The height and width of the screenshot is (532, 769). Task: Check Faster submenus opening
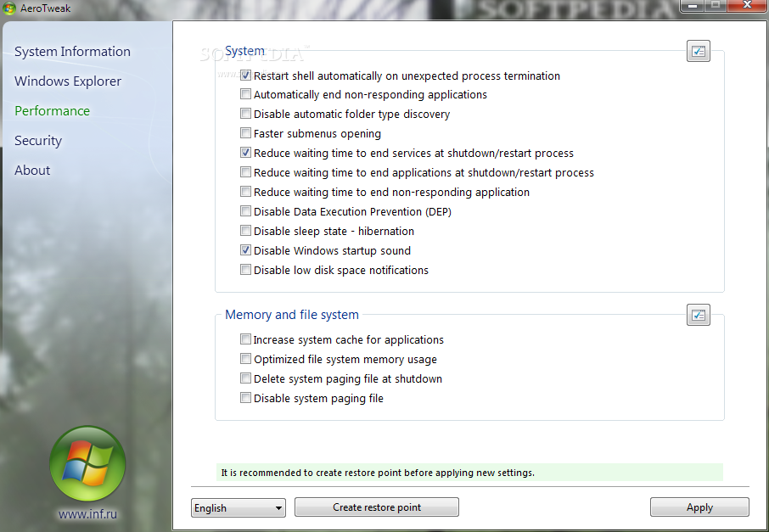click(x=245, y=133)
